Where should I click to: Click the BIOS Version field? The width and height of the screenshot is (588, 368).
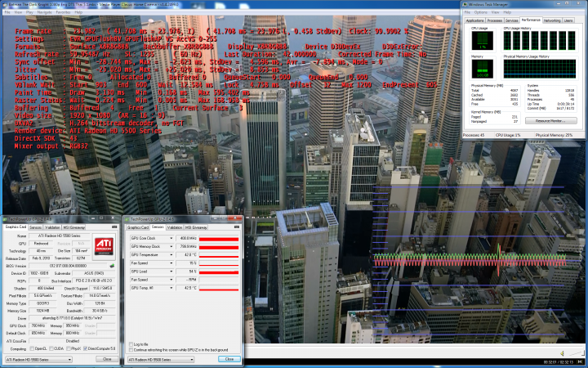(69, 266)
